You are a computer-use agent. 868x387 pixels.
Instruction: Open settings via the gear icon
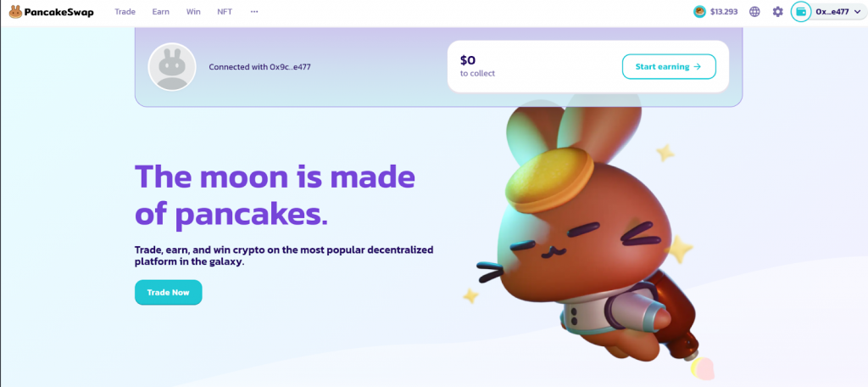pos(778,12)
